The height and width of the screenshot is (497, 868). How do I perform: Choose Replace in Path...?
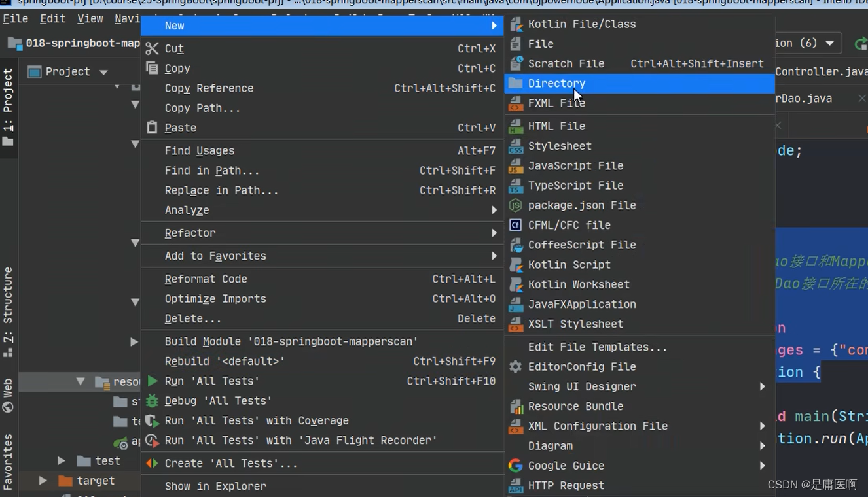pos(322,190)
